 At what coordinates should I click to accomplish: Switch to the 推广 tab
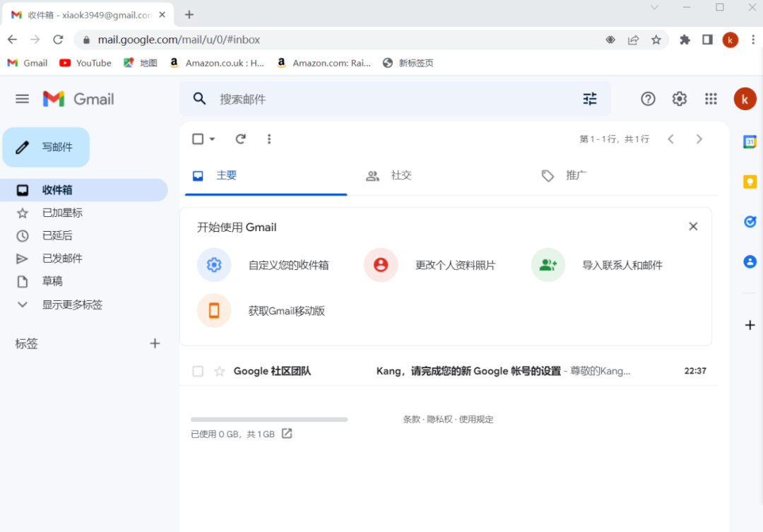pos(565,175)
